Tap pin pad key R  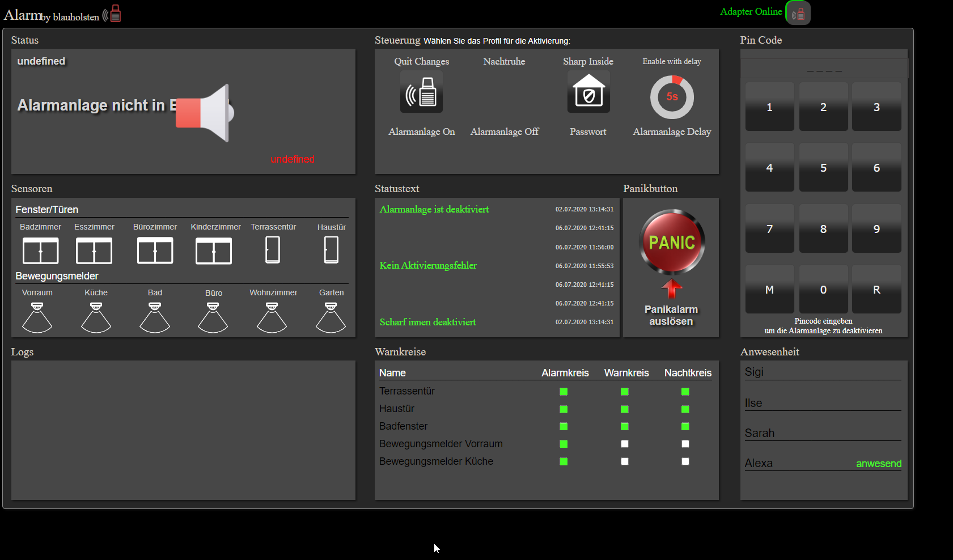coord(876,289)
